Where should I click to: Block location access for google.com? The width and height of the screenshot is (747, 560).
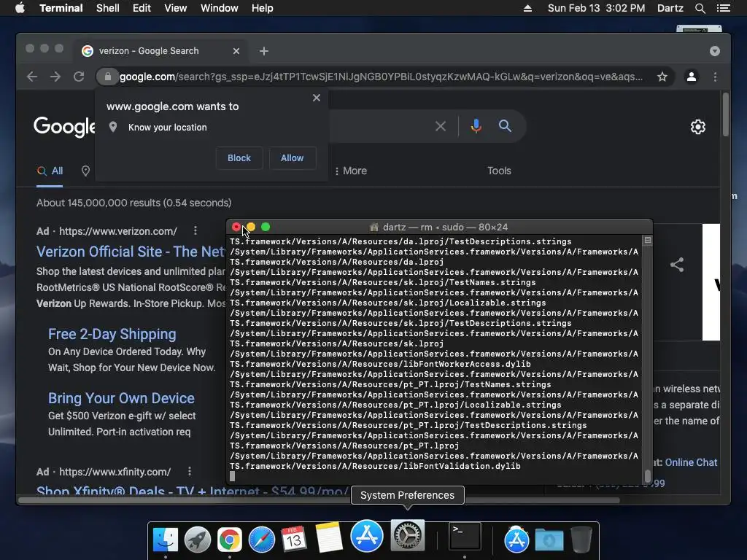coord(239,158)
